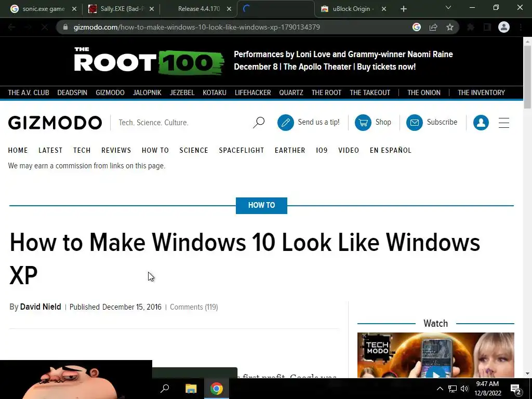The height and width of the screenshot is (399, 532).
Task: Click the Subscribe envelope icon
Action: [x=414, y=122]
